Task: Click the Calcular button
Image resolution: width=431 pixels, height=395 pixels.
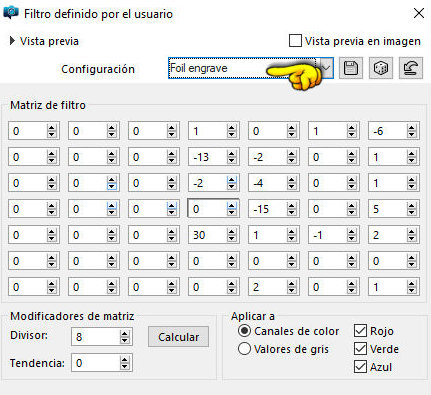Action: tap(178, 337)
